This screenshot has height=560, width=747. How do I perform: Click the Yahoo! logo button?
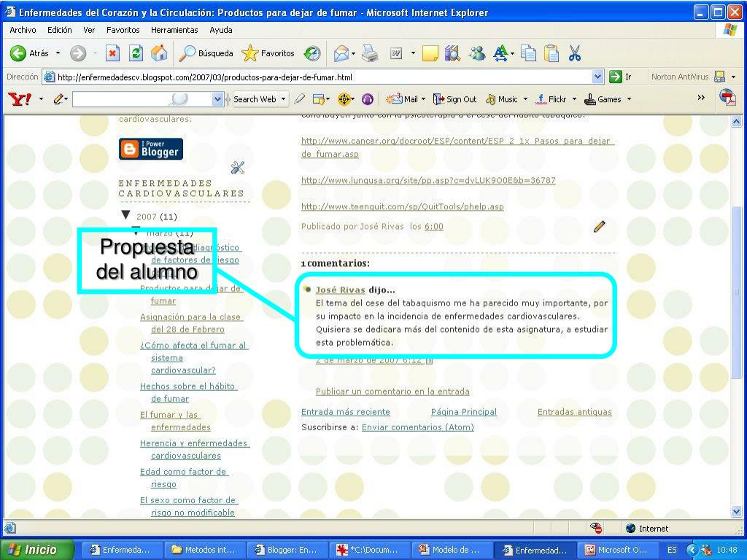click(20, 99)
